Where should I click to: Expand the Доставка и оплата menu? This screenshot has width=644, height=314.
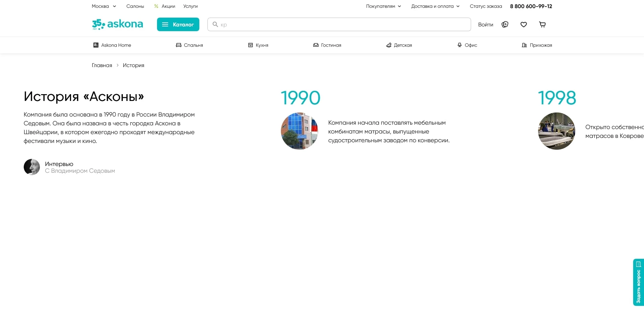pyautogui.click(x=436, y=6)
